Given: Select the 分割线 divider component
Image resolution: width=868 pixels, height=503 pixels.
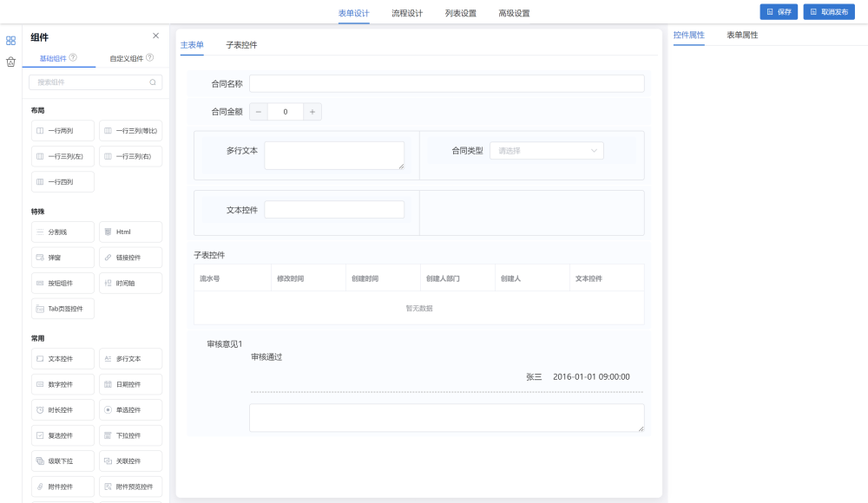Looking at the screenshot, I should point(62,232).
